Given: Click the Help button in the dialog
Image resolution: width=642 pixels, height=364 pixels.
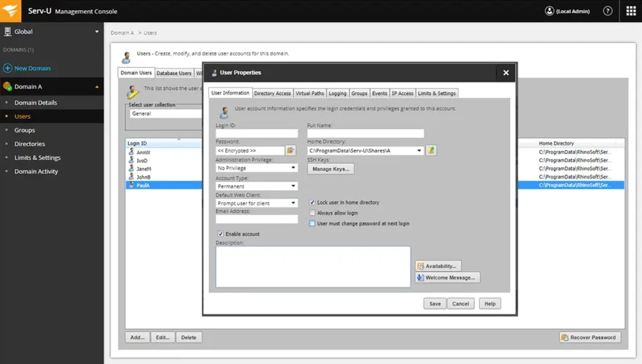Looking at the screenshot, I should click(490, 304).
